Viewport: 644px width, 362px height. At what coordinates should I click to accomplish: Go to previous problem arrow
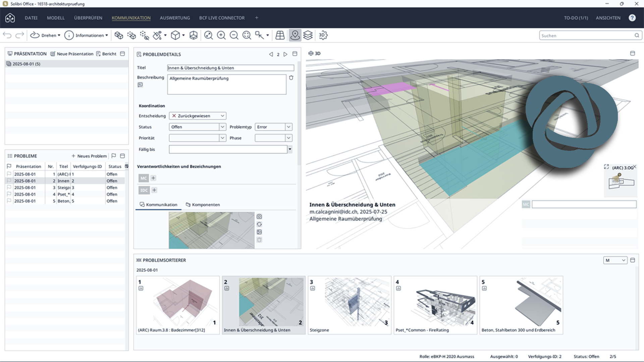271,54
